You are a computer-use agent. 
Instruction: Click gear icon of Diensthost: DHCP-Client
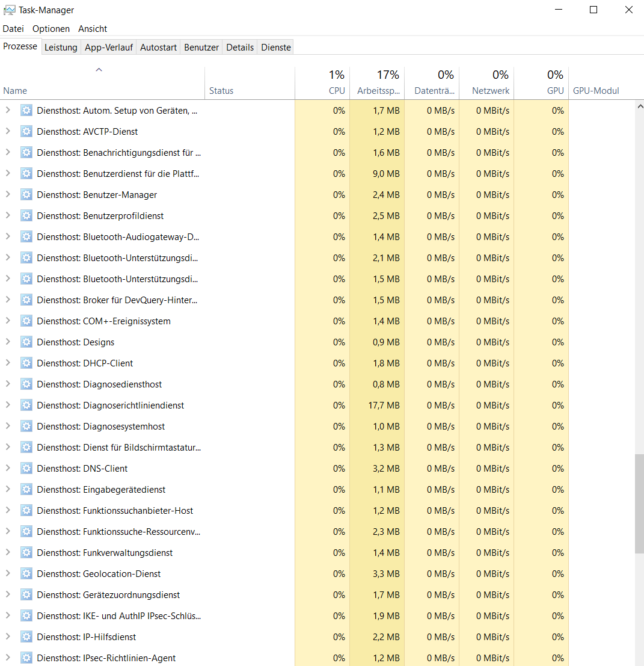click(x=26, y=363)
